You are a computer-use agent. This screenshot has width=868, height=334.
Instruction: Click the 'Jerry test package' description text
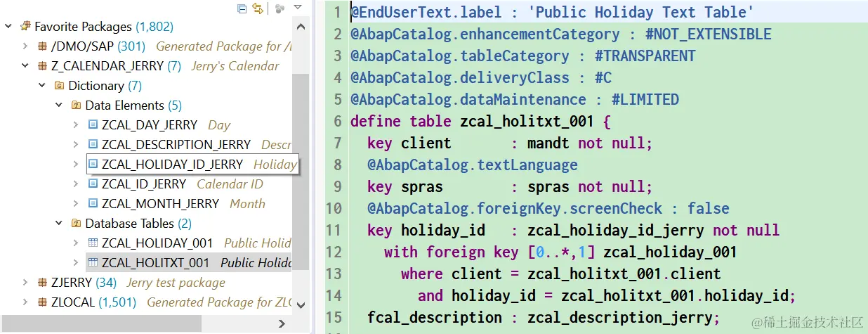click(x=176, y=283)
